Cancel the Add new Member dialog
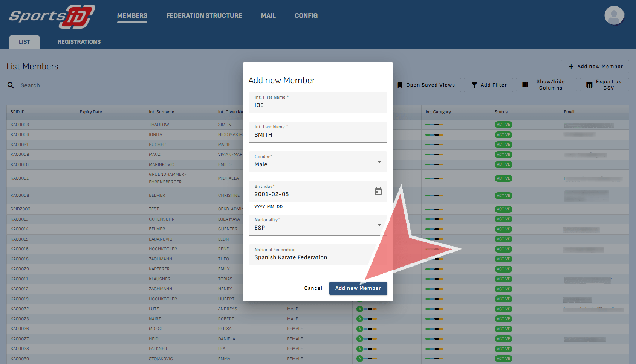This screenshot has height=364, width=636. click(x=313, y=288)
